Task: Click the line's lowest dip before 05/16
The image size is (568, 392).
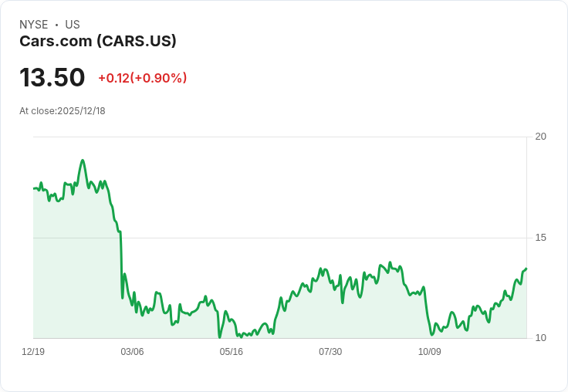Action: [220, 337]
